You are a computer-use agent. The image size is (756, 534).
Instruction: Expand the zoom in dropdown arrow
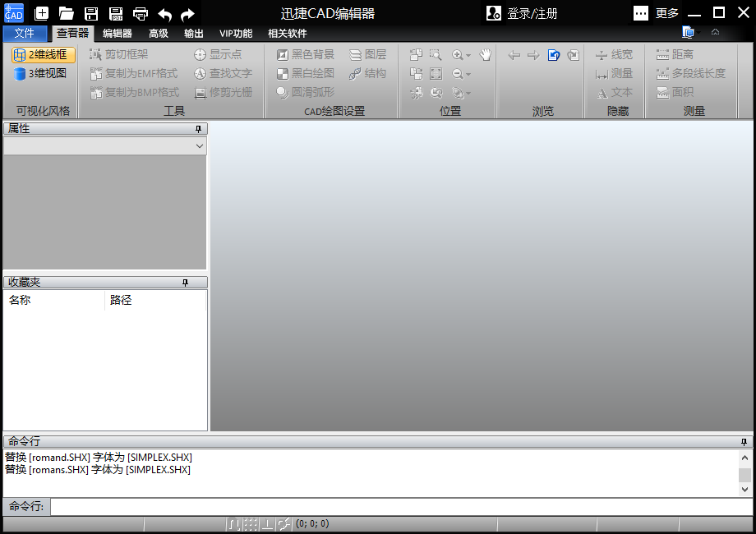click(468, 55)
